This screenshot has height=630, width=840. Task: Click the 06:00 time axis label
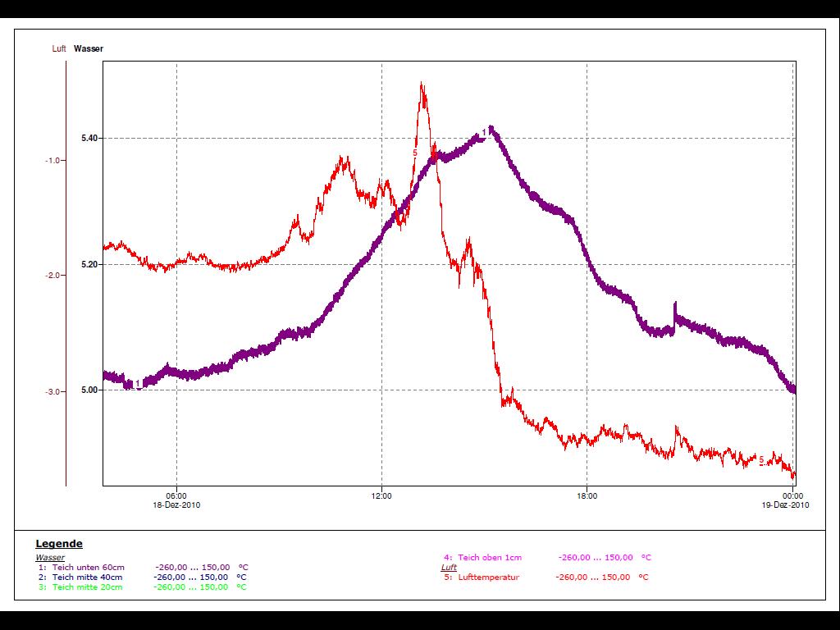pyautogui.click(x=176, y=495)
